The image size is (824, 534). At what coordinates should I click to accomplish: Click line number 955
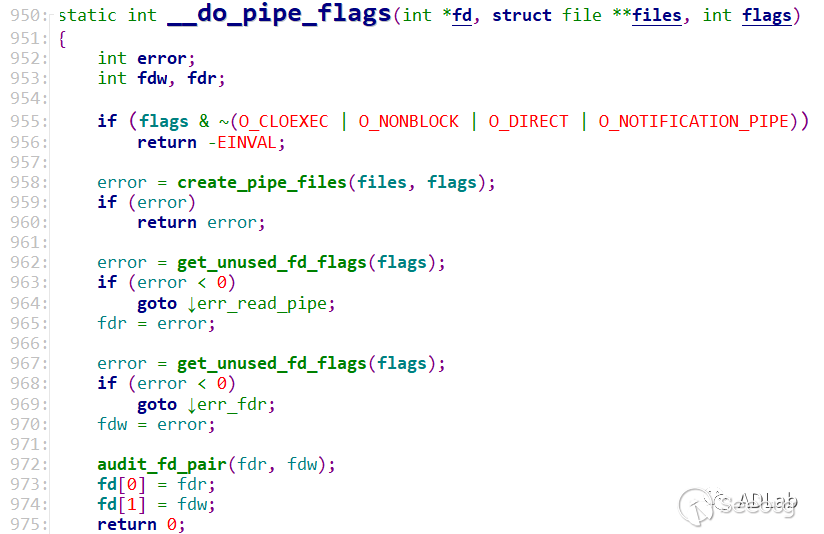(28, 121)
